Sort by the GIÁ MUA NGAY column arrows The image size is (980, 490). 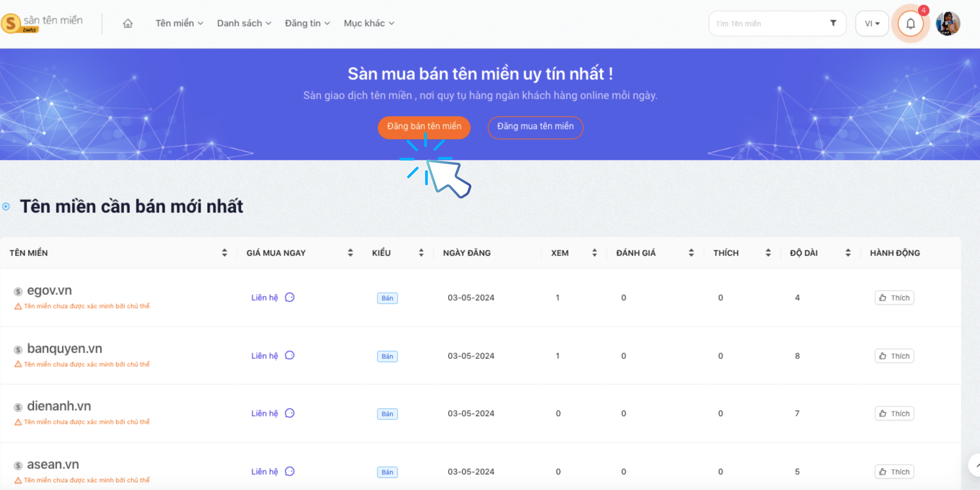click(350, 253)
